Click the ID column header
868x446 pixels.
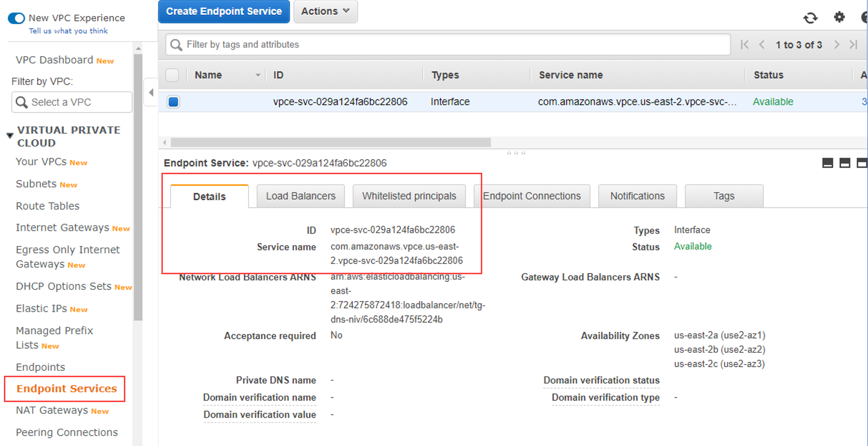pyautogui.click(x=278, y=75)
